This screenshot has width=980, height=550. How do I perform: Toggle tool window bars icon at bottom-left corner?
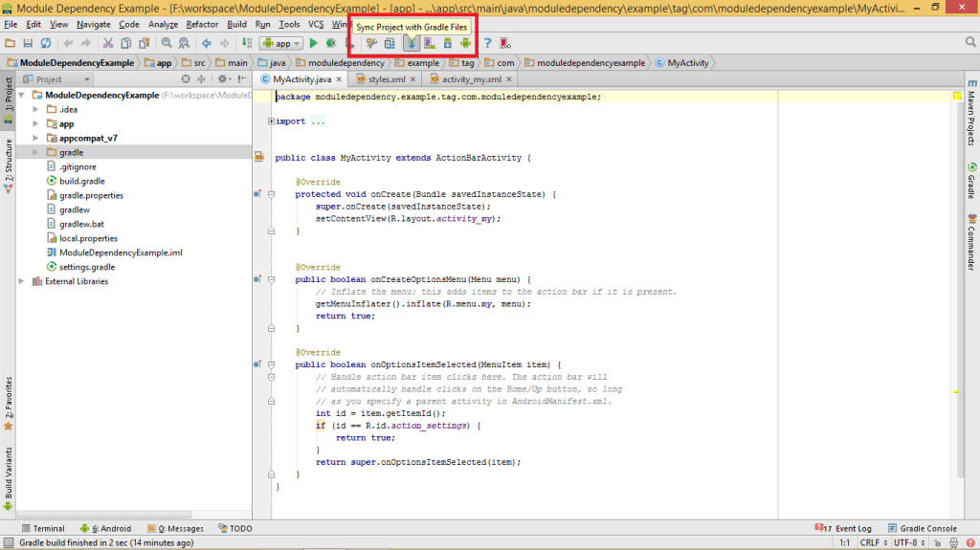8,542
